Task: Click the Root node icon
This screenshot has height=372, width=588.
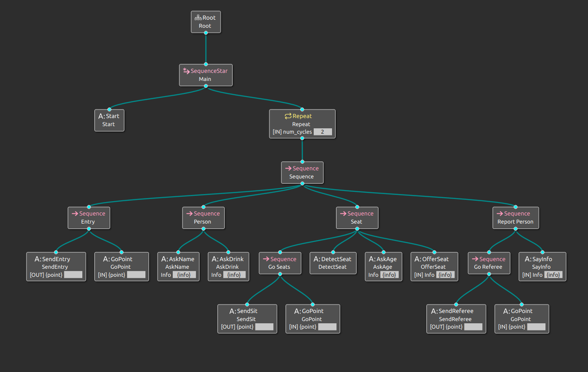Action: point(198,17)
